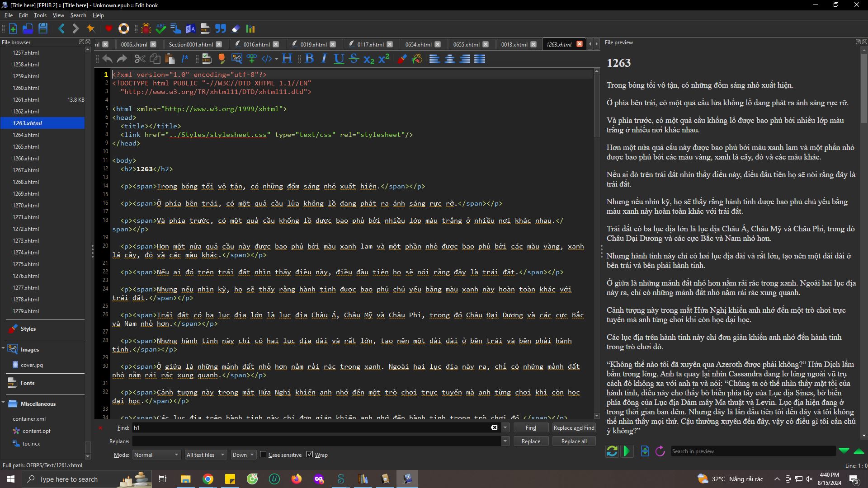This screenshot has width=868, height=488.
Task: Open the Search menu
Action: [x=78, y=15]
